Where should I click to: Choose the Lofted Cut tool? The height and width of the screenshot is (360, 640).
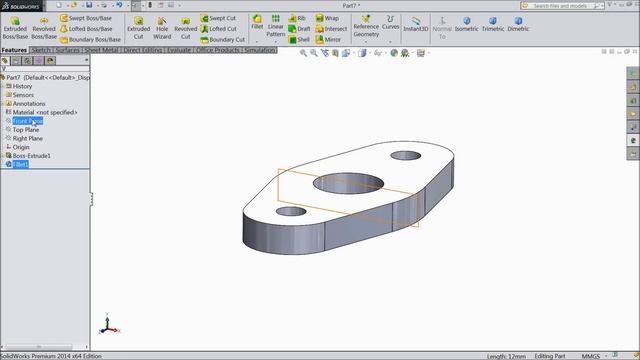[x=218, y=29]
